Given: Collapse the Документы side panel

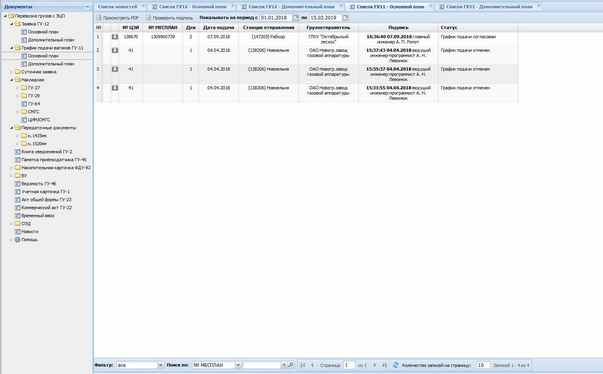Looking at the screenshot, I should click(87, 7).
